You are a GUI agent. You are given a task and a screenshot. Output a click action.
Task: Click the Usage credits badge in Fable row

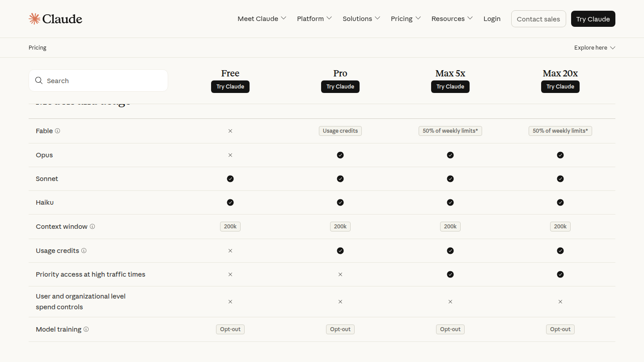pyautogui.click(x=340, y=131)
